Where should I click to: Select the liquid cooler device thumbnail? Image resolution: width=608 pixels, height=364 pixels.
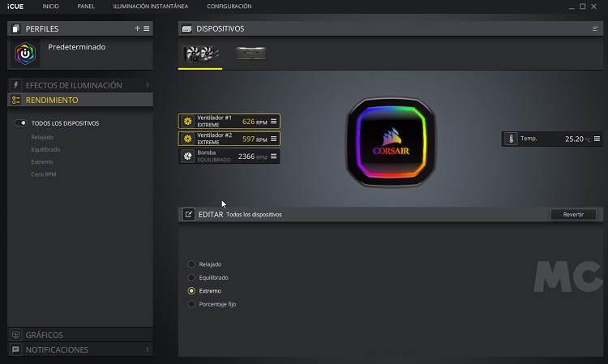pos(199,54)
